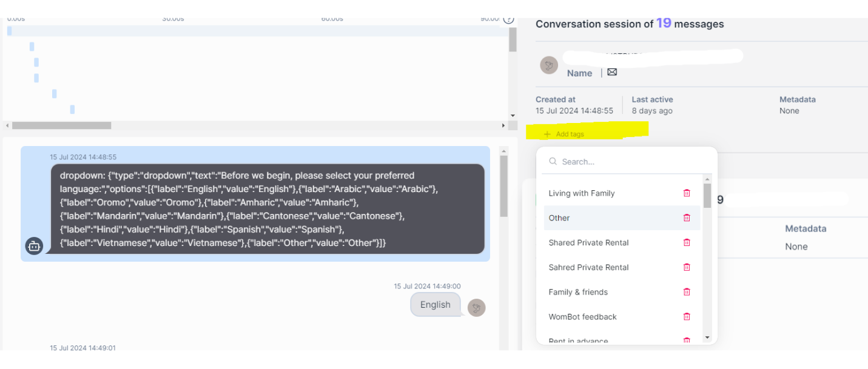Delete the 'Shared Private Rental' tag
This screenshot has height=369, width=868.
pyautogui.click(x=687, y=242)
